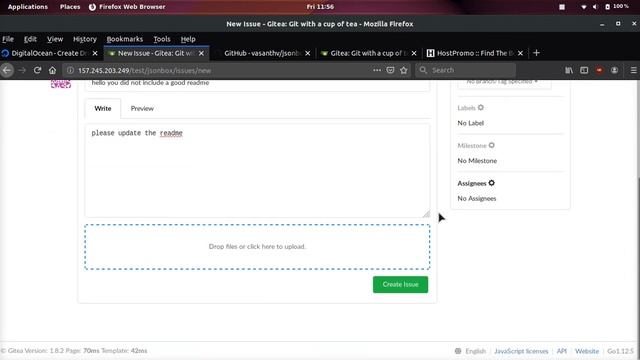The height and width of the screenshot is (360, 640).
Task: Bookmark this page with the star
Action: tap(404, 70)
